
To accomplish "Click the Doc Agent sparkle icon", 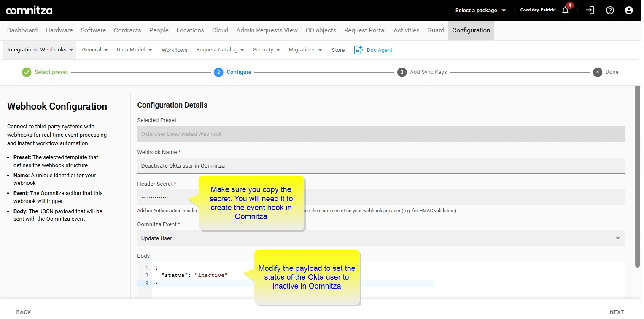I will pos(358,50).
